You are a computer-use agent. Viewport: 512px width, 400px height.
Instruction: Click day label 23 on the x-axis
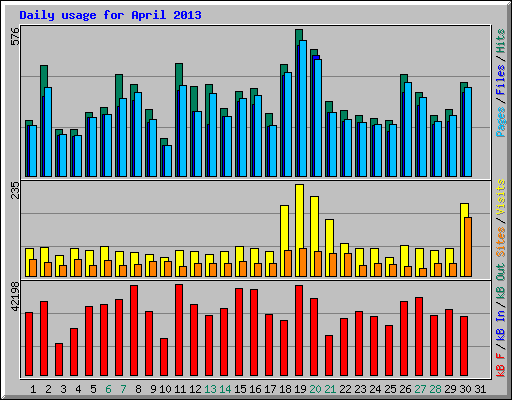(360, 389)
